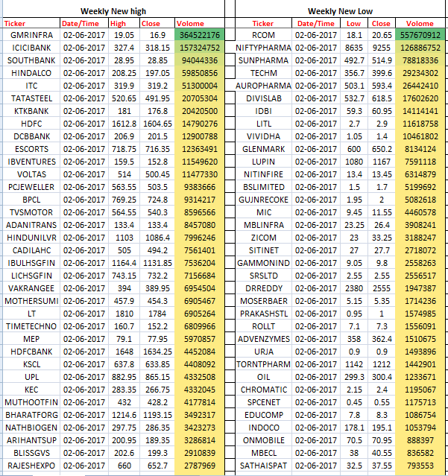Select the NITINFIRE ticker cell
The height and width of the screenshot is (476, 448).
pos(263,174)
